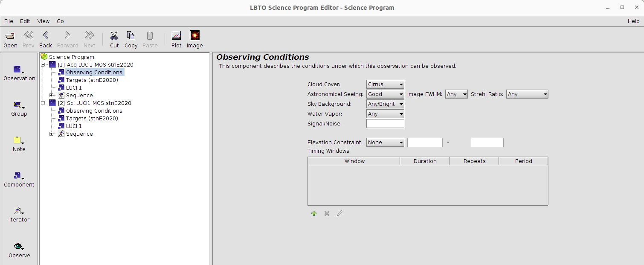Open the Strehl Ratio dropdown
This screenshot has width=644, height=265.
[527, 94]
